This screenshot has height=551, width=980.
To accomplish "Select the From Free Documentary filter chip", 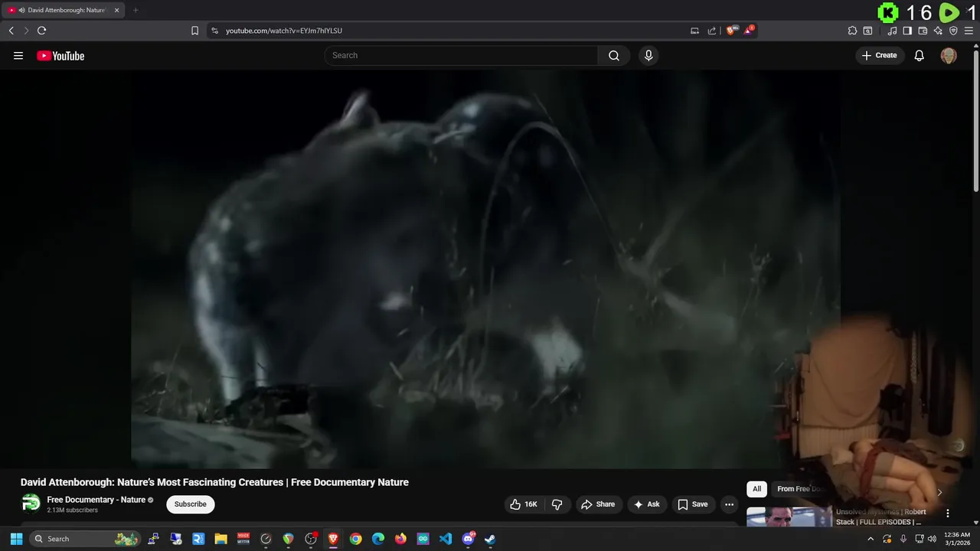I will [x=801, y=489].
